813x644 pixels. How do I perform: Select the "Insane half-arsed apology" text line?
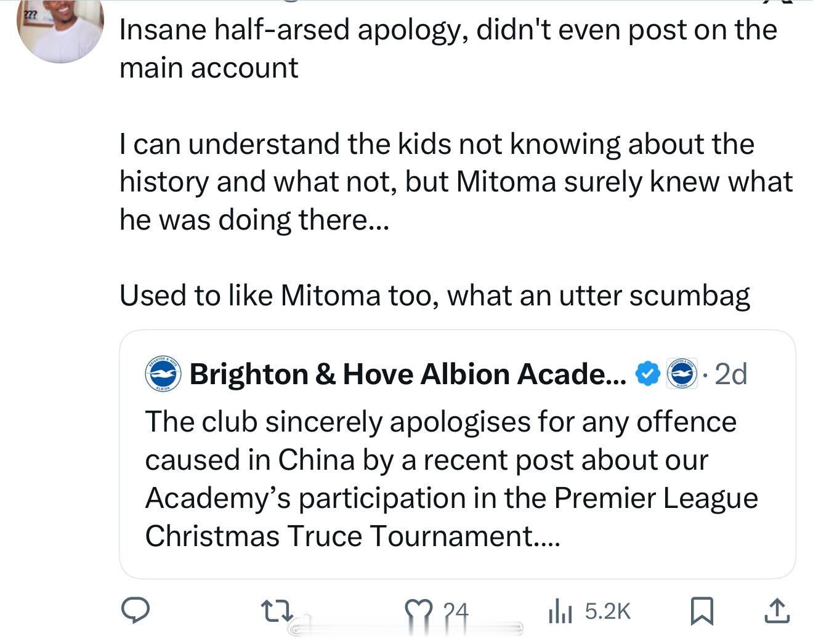pyautogui.click(x=447, y=30)
